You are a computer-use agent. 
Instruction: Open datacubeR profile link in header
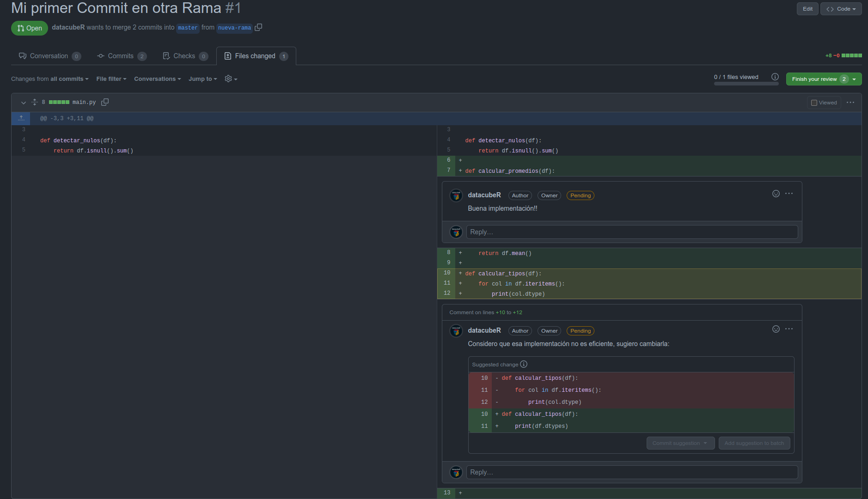(x=68, y=27)
